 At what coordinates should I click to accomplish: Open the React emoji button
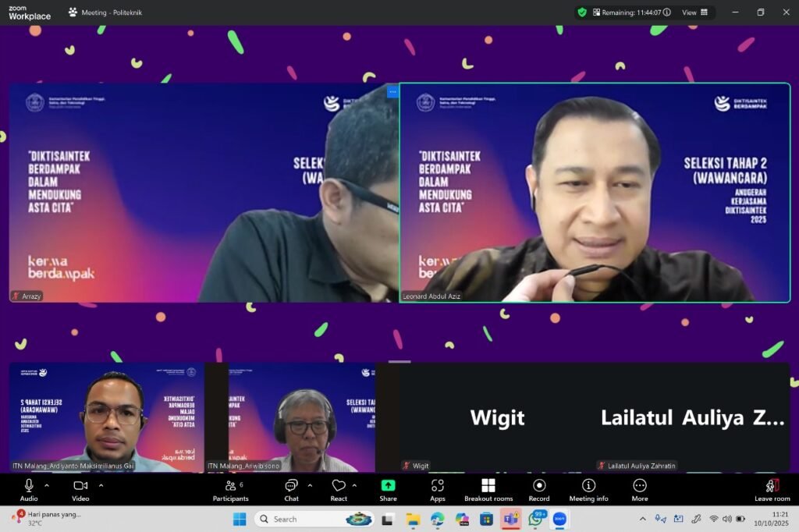click(x=339, y=490)
